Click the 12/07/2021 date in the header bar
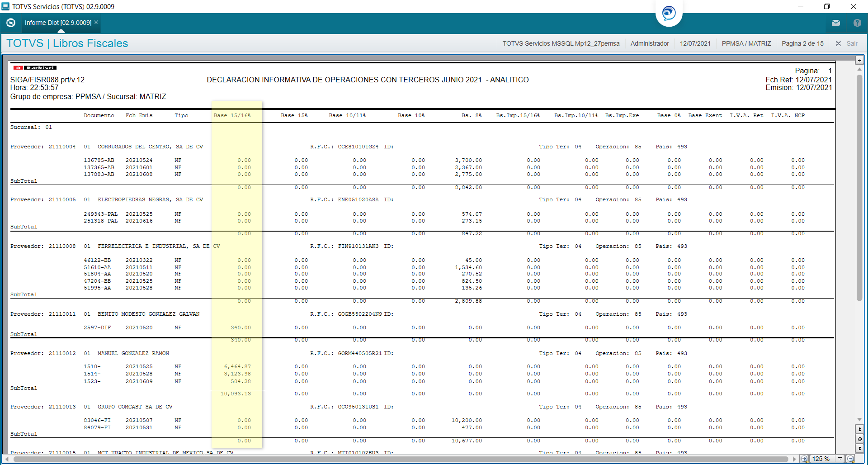The height and width of the screenshot is (465, 868). point(695,43)
